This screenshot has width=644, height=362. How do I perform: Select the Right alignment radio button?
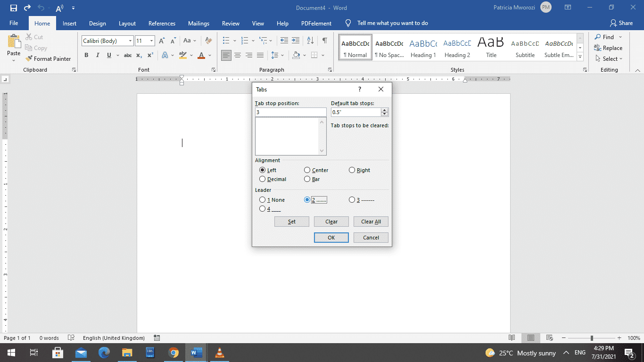(352, 170)
